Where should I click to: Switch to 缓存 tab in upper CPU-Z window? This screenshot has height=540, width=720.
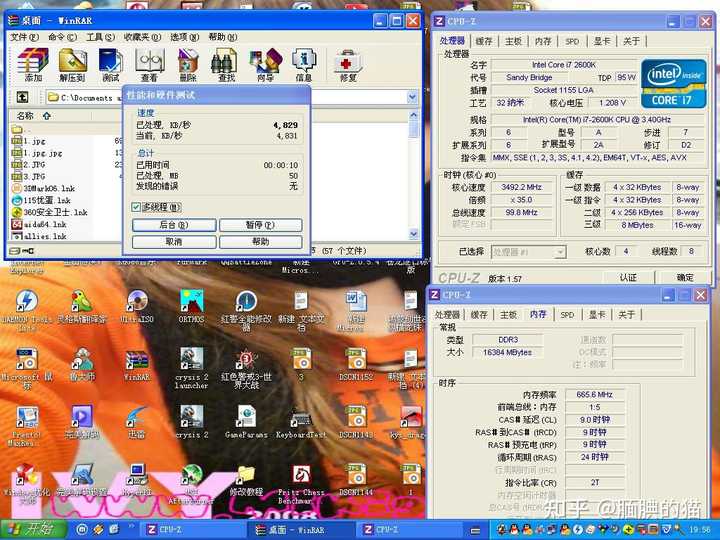pos(484,41)
